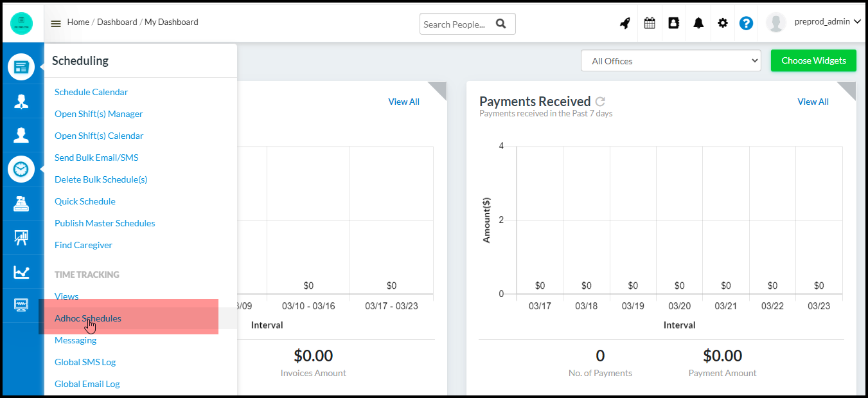This screenshot has height=398, width=868.
Task: Refresh the Payments Received widget
Action: (600, 100)
